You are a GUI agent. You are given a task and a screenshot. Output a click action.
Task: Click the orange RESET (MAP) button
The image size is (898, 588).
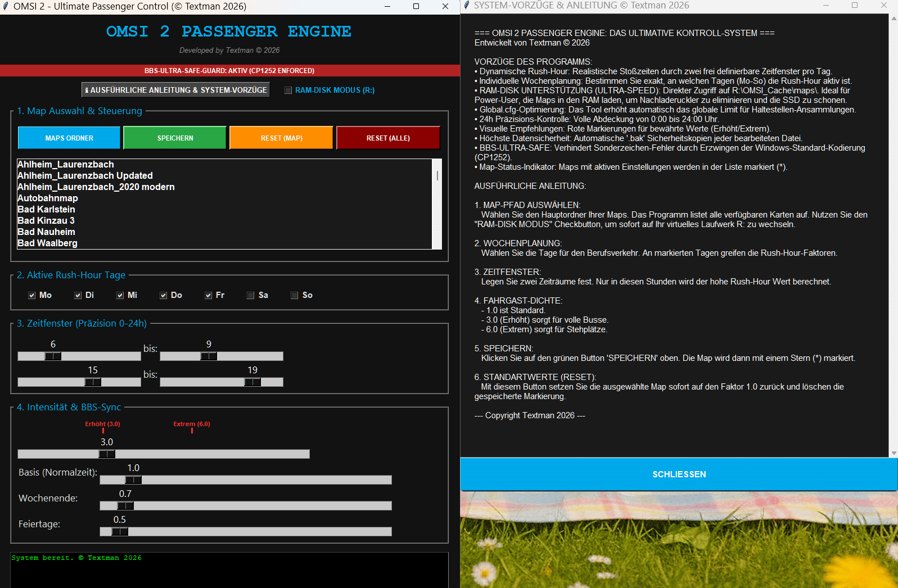click(x=281, y=138)
